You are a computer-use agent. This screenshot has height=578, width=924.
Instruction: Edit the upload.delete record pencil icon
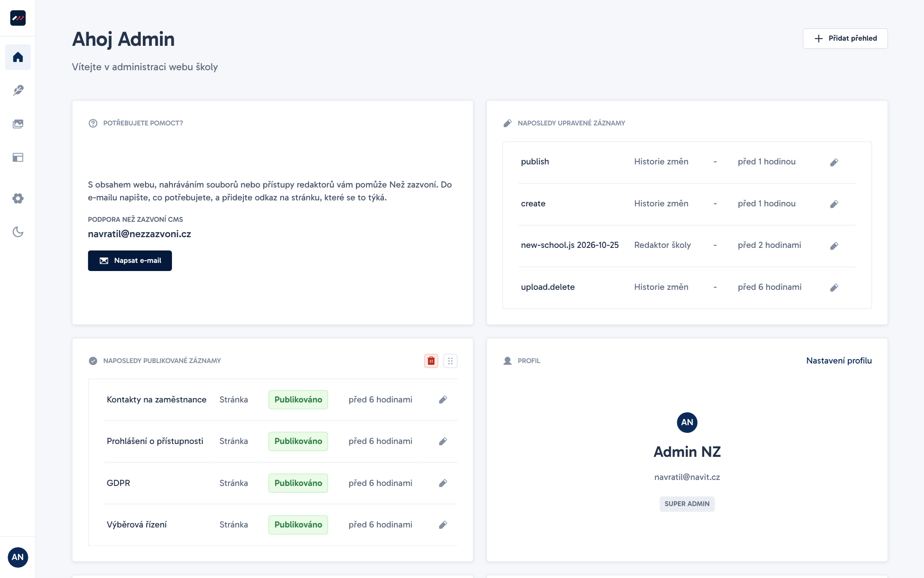(x=834, y=288)
